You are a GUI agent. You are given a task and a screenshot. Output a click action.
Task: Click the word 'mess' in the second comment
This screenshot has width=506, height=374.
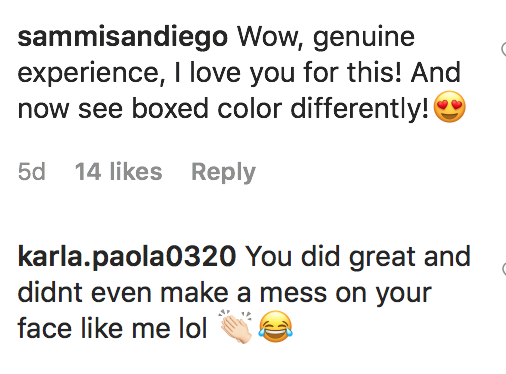(x=293, y=293)
